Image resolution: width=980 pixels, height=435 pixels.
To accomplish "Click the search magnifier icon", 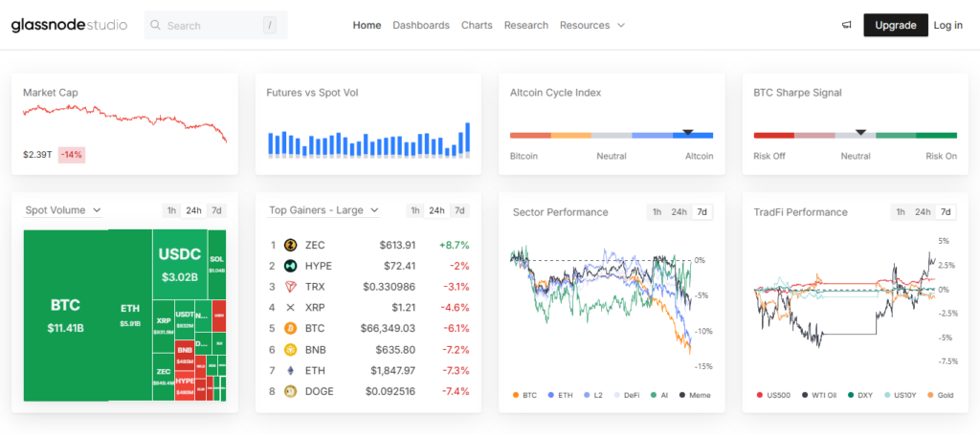I will tap(156, 26).
